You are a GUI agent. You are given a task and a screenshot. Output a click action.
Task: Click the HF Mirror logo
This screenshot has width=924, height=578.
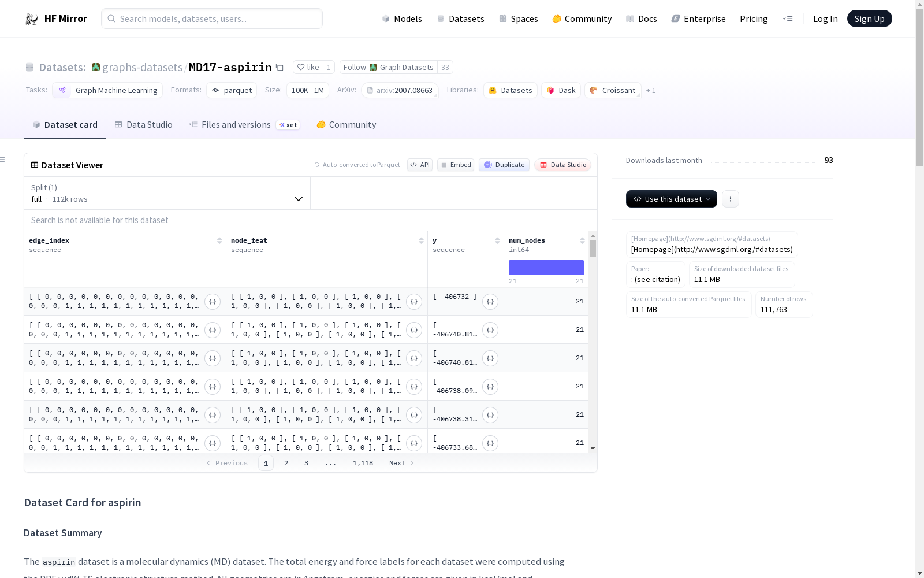tap(56, 18)
